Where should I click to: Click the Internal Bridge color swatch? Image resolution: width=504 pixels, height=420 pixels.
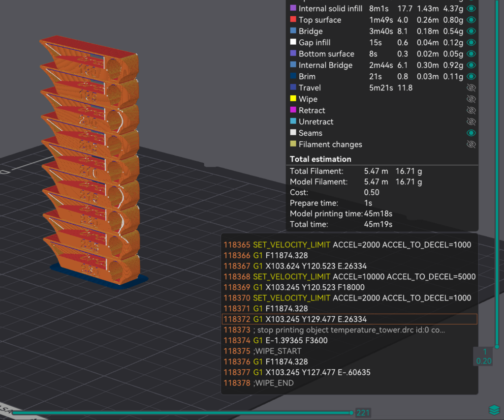(x=293, y=64)
